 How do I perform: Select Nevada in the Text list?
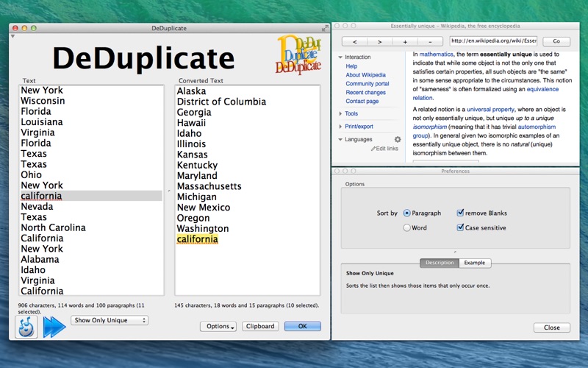(x=37, y=206)
